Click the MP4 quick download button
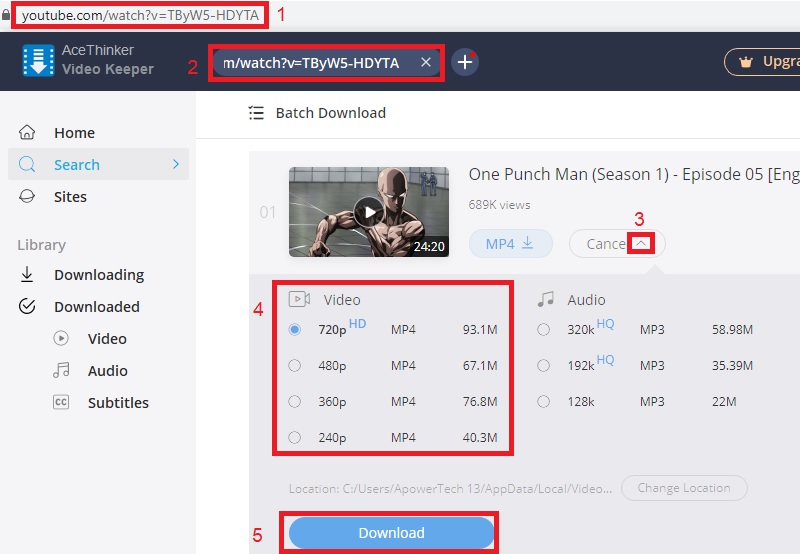Screen dimensions: 800x554 tap(510, 243)
